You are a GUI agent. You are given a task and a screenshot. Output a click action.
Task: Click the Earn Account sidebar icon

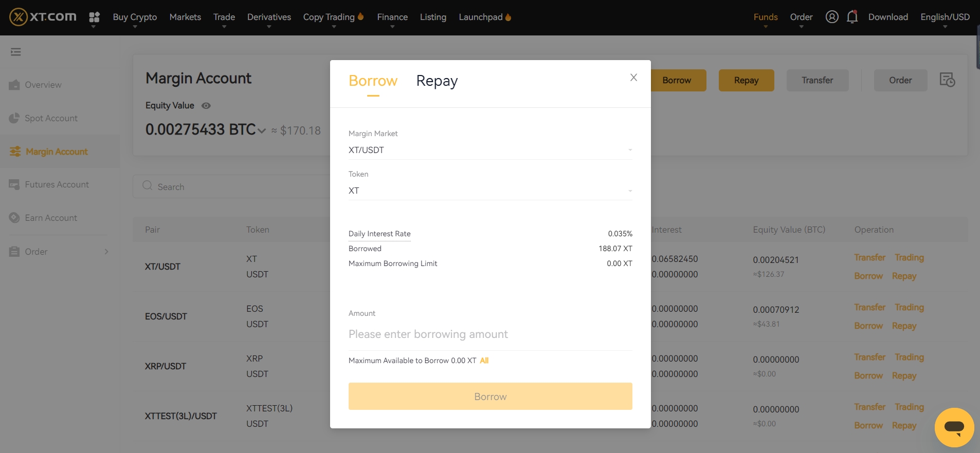(14, 218)
